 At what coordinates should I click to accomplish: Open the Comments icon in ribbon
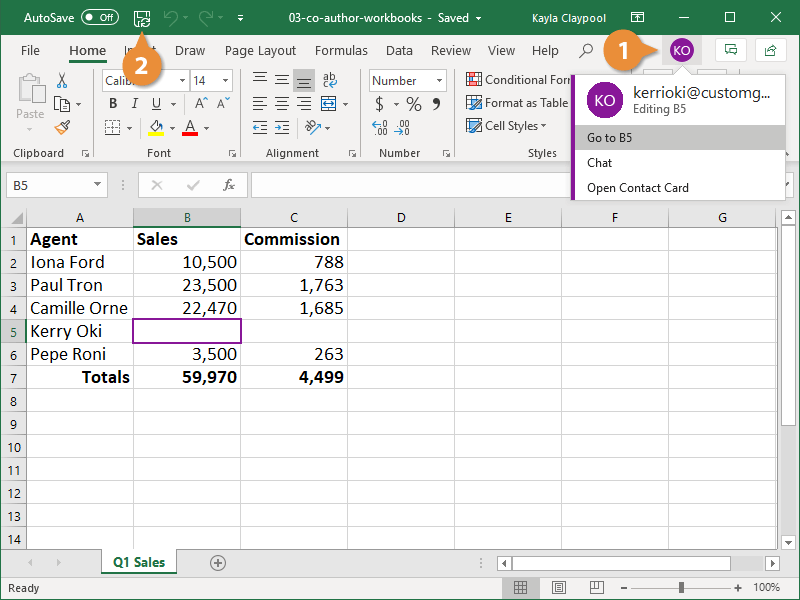[x=730, y=50]
